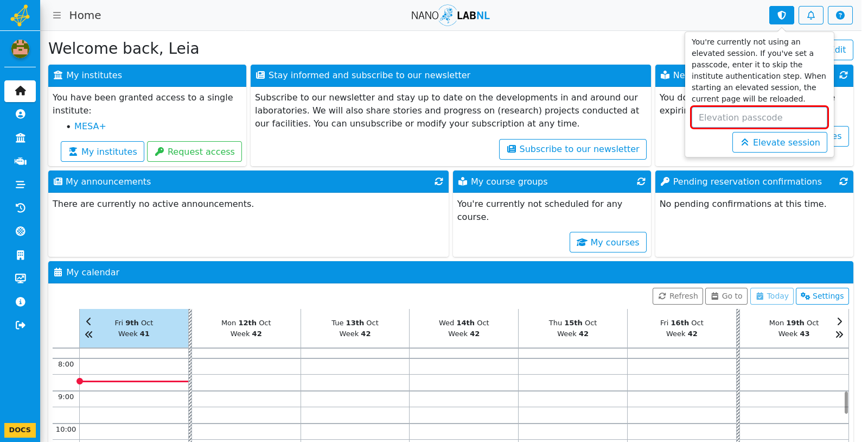Image resolution: width=868 pixels, height=442 pixels.
Task: Refresh the My announcements panel
Action: pyautogui.click(x=438, y=181)
